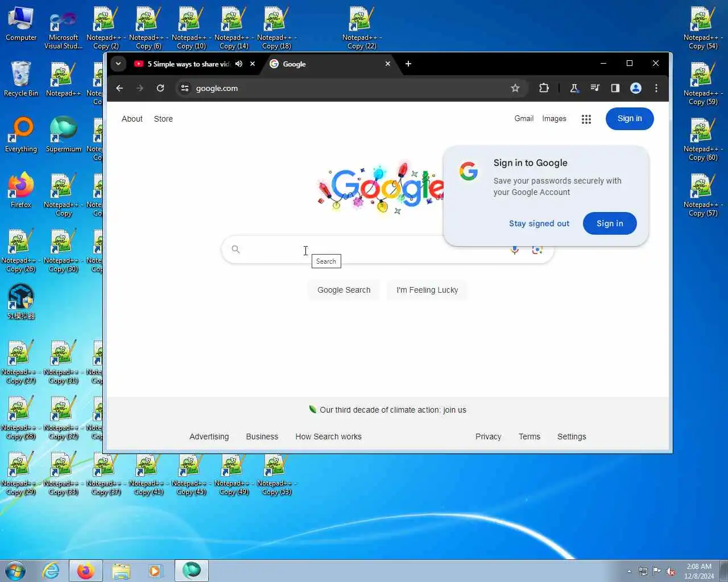
Task: Open Windows Media Player from taskbar
Action: click(155, 571)
